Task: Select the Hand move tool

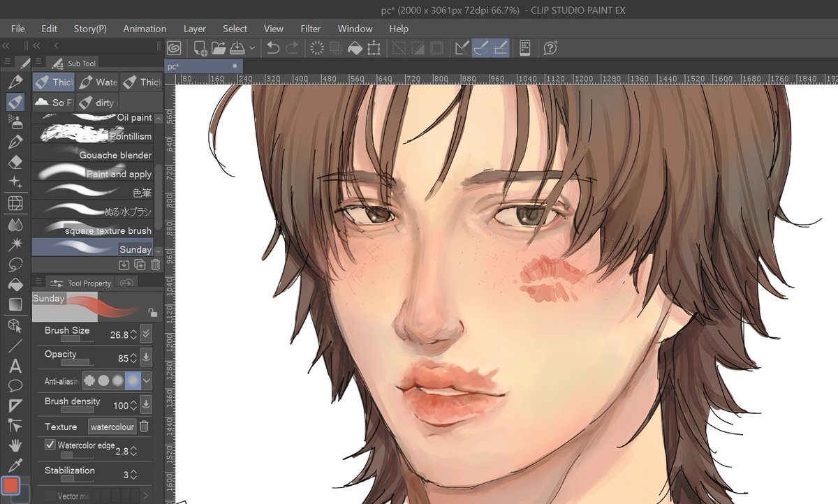Action: tap(15, 445)
